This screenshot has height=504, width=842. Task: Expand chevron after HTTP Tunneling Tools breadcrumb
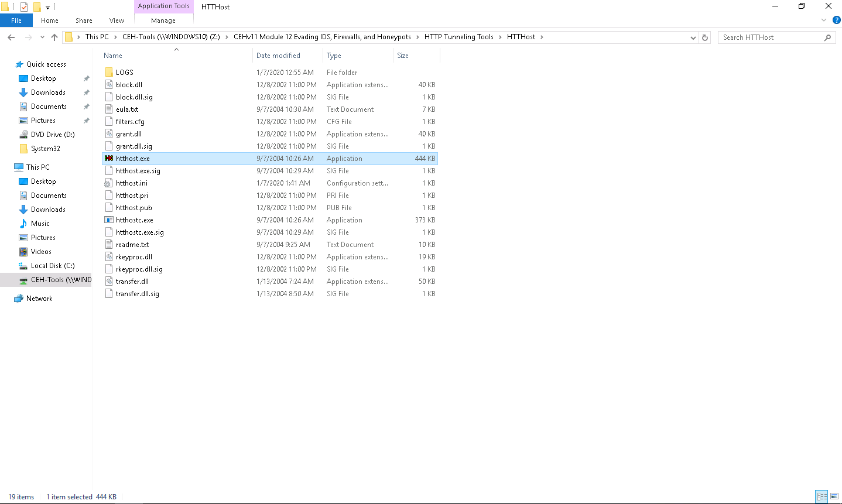coord(500,37)
